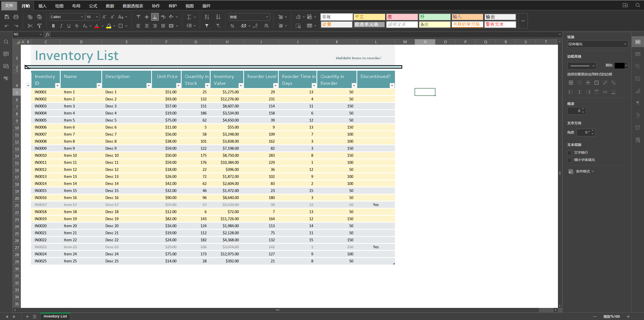The width and height of the screenshot is (644, 320).
Task: Click the formula bar input field
Action: pyautogui.click(x=304, y=34)
